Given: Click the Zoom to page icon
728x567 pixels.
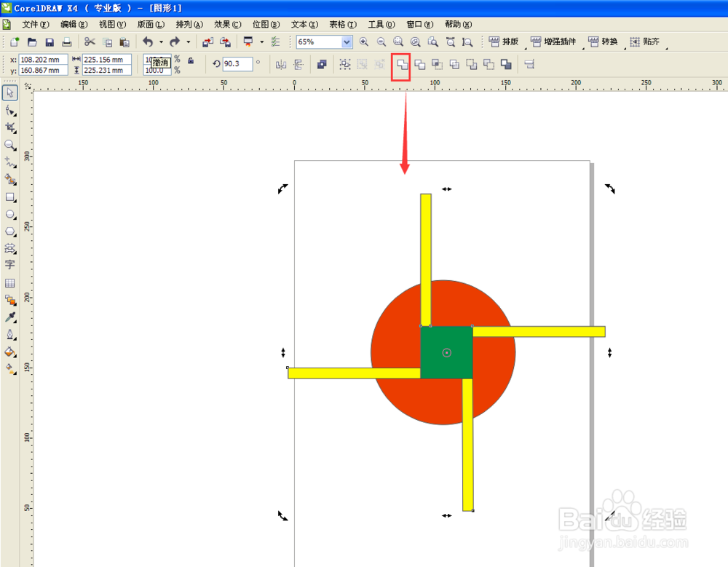Looking at the screenshot, I should click(432, 41).
